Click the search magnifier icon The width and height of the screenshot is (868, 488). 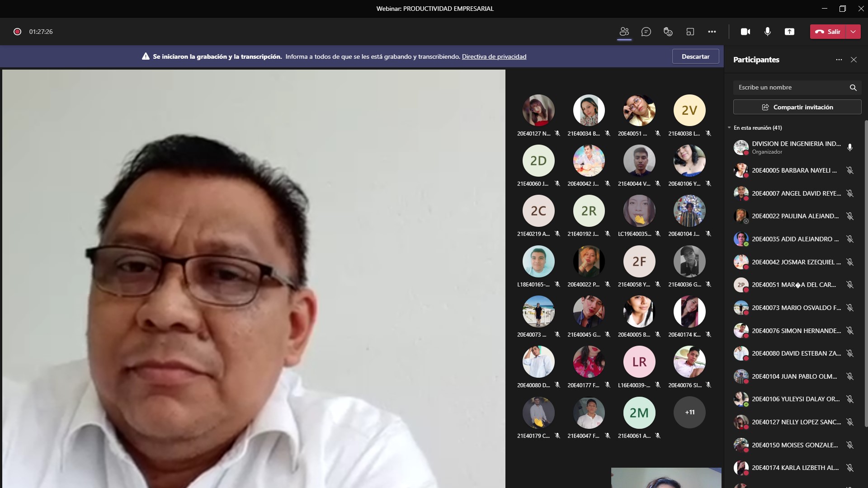coord(853,88)
